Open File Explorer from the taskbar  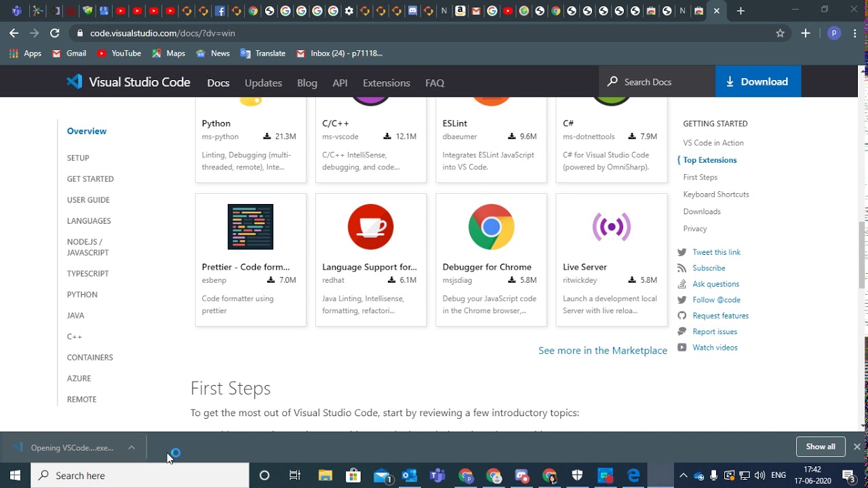pyautogui.click(x=325, y=476)
